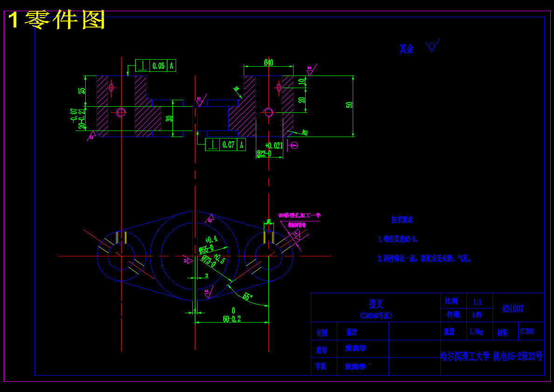This screenshot has width=554, height=392.
Task: Select the '+0.021' tolerance value
Action: pos(274,145)
